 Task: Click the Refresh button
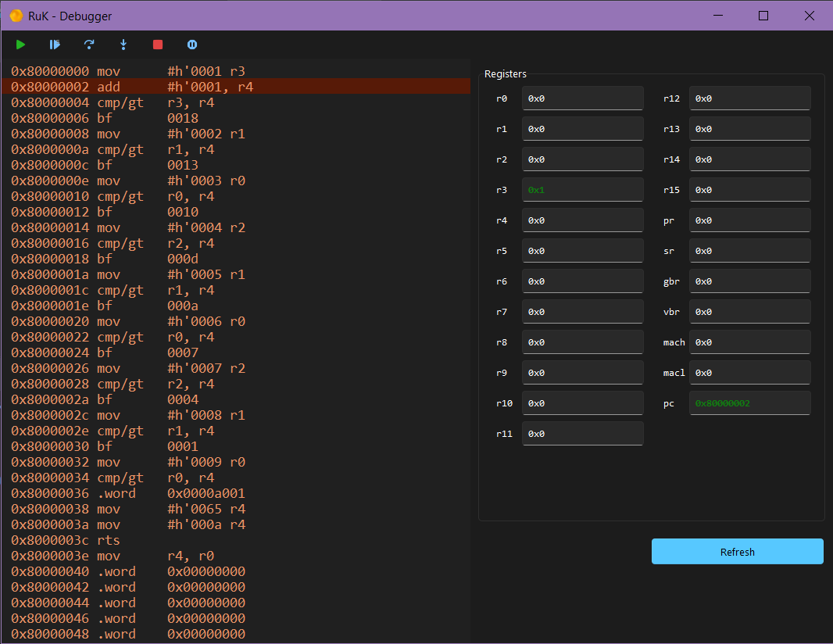click(x=737, y=552)
